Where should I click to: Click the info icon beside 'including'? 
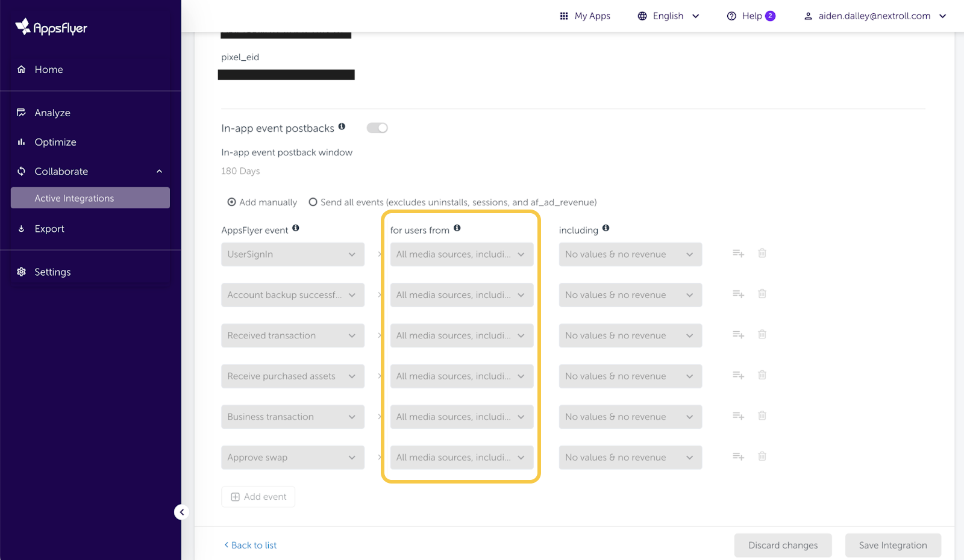point(606,228)
